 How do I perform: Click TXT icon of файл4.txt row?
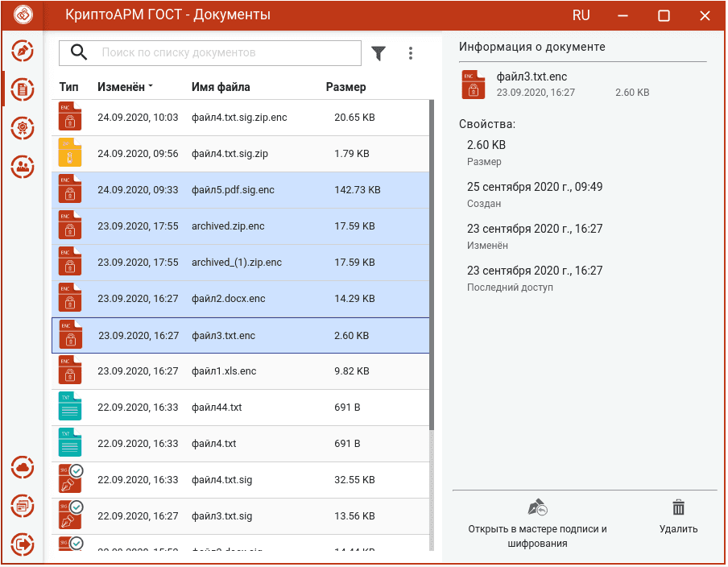(70, 442)
